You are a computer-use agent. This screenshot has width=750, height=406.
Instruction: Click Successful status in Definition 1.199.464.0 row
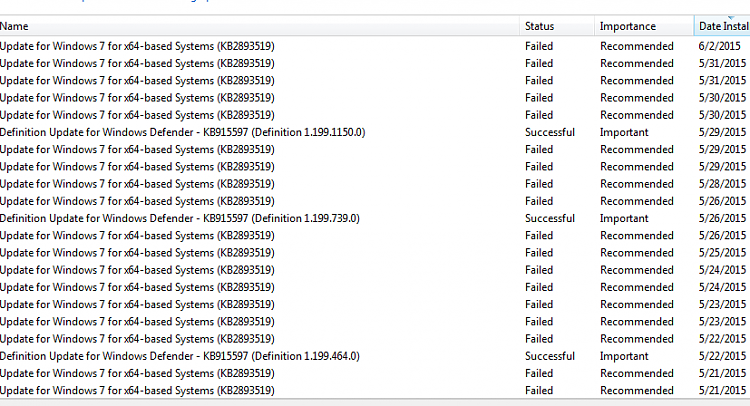click(550, 356)
